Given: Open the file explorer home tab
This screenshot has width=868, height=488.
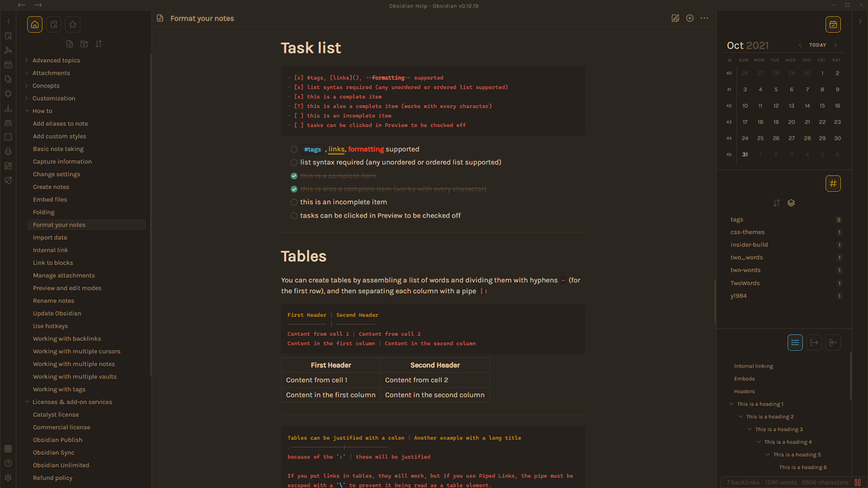Looking at the screenshot, I should click(x=35, y=25).
